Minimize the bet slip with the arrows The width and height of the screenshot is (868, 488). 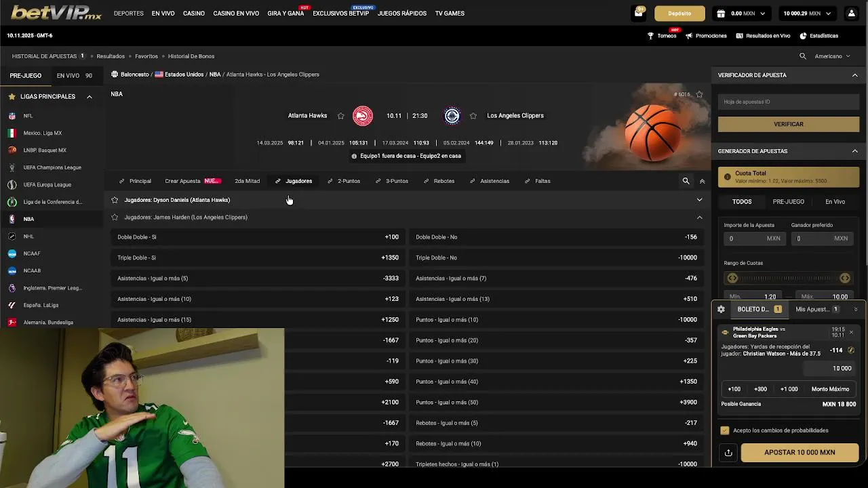(855, 309)
